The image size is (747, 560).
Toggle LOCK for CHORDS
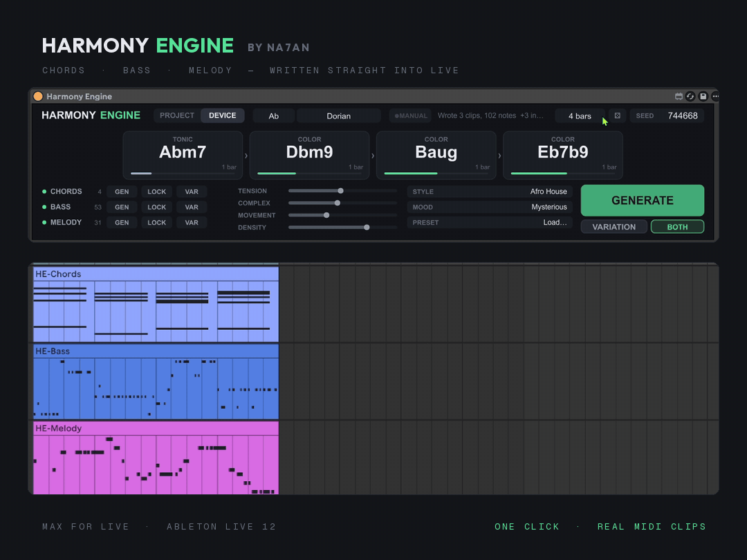tap(157, 192)
